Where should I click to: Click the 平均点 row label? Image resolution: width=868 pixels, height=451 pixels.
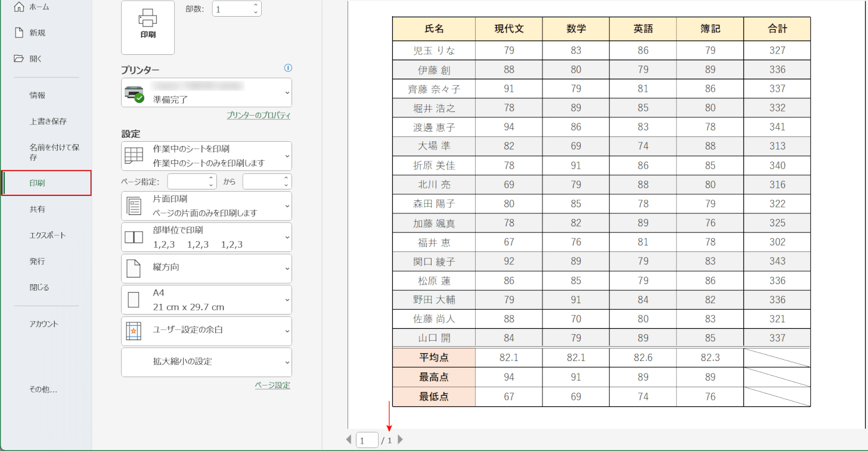(x=434, y=357)
